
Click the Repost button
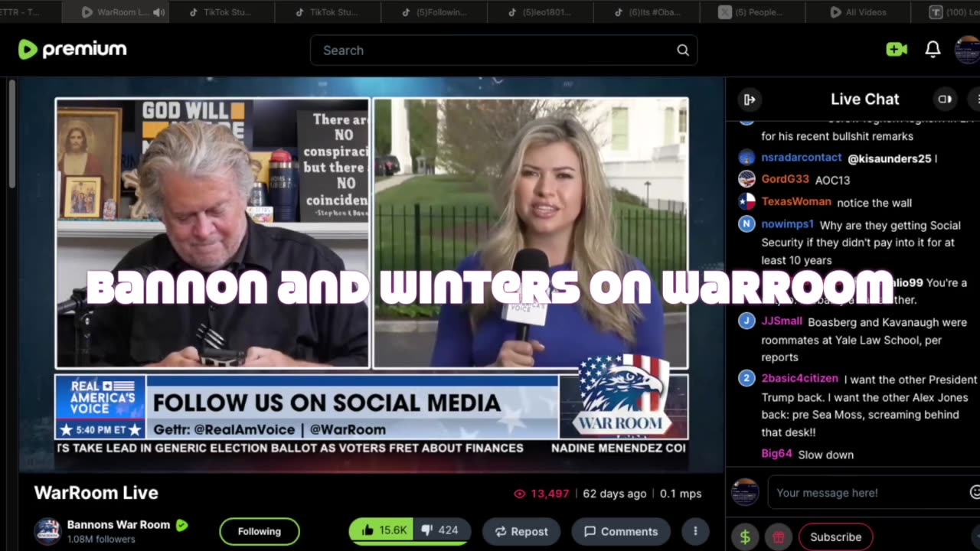(521, 531)
